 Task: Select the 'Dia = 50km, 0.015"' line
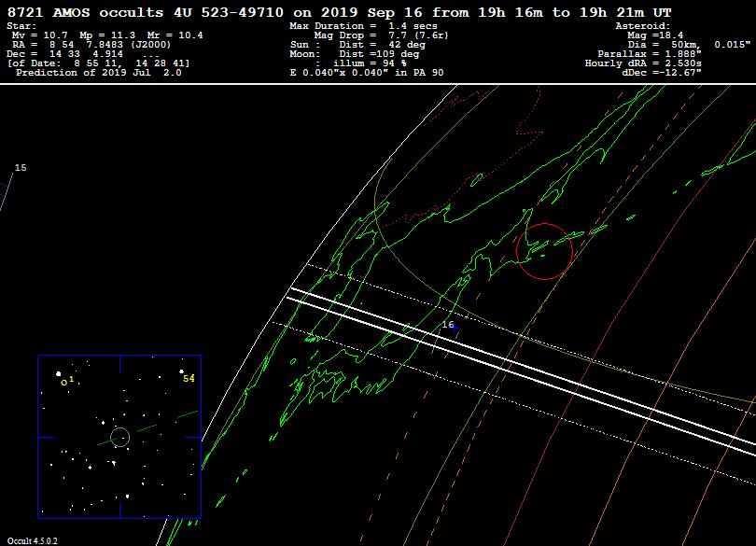689,45
